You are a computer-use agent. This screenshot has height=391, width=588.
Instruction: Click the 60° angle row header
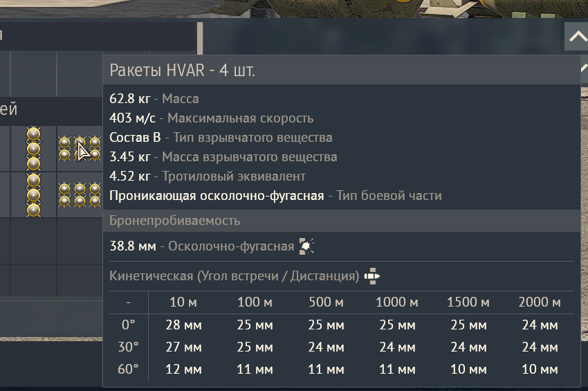[128, 370]
